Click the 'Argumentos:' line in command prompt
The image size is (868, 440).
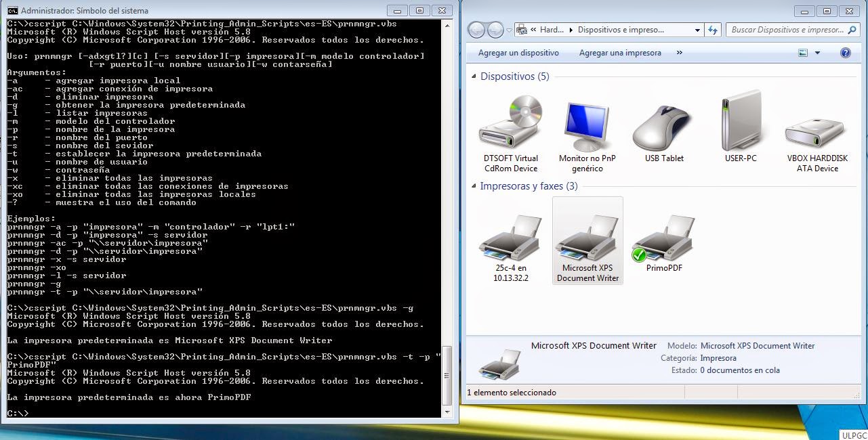coord(37,72)
